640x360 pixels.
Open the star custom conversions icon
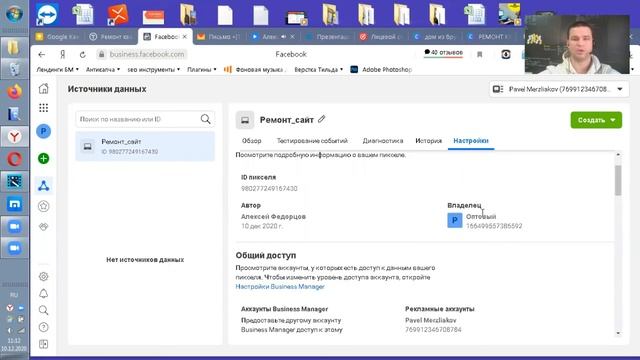(43, 206)
